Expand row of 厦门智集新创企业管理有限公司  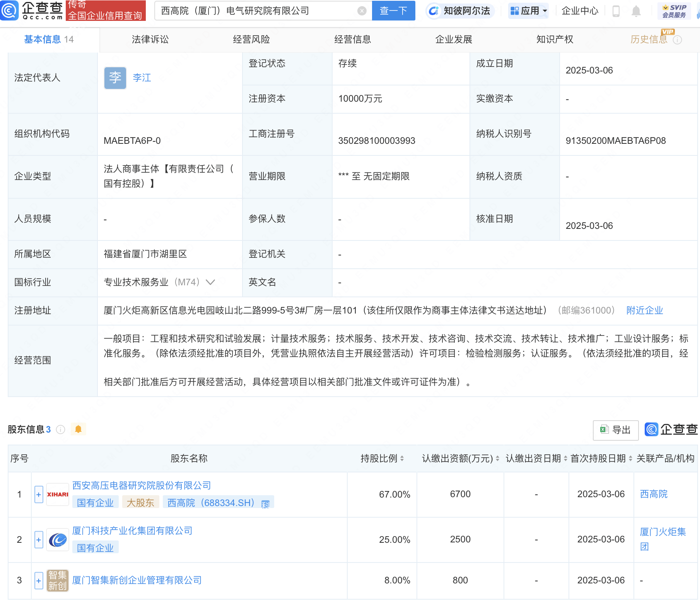39,581
